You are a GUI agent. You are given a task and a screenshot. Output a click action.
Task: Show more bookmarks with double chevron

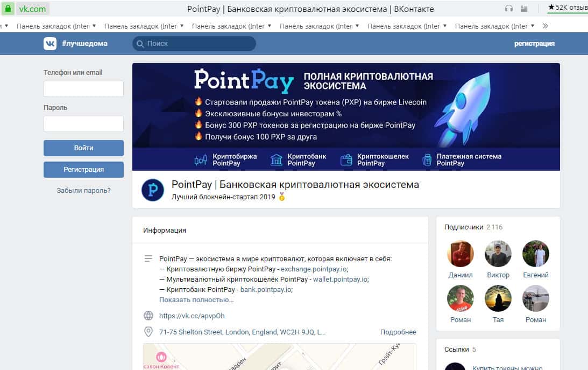click(546, 26)
